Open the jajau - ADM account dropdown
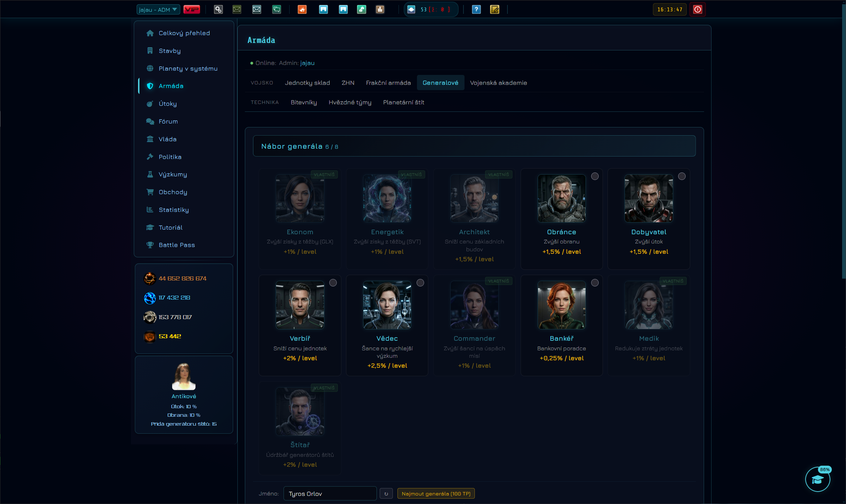Image resolution: width=846 pixels, height=504 pixels. (x=158, y=10)
